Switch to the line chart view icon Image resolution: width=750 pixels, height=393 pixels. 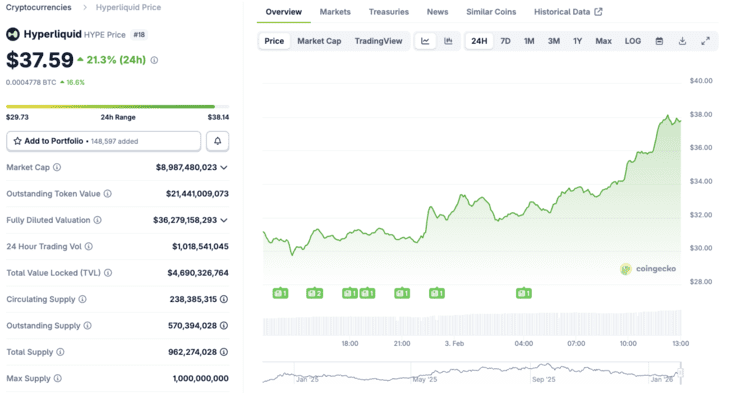[x=425, y=41]
